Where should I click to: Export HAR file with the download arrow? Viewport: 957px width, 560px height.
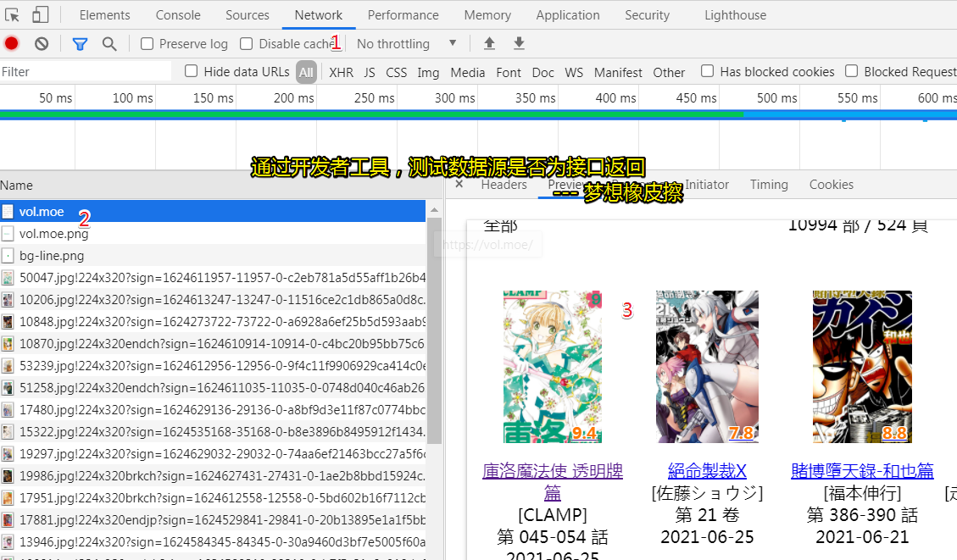pyautogui.click(x=519, y=43)
